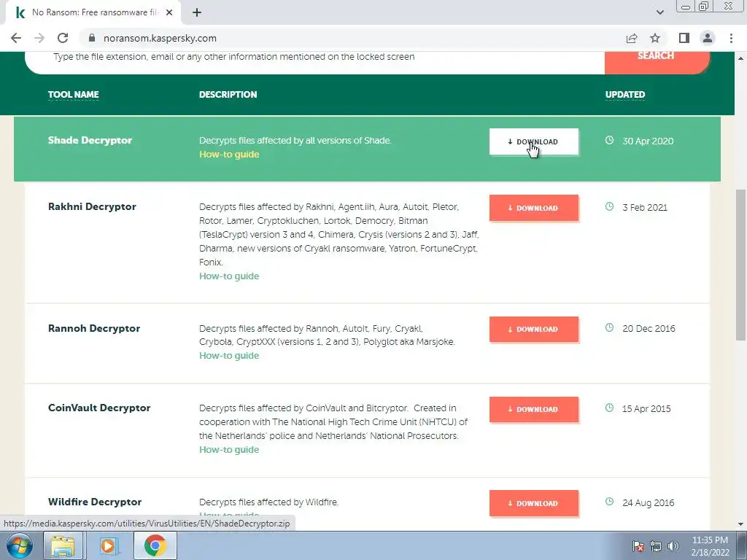Click the address bar URL

tap(160, 38)
